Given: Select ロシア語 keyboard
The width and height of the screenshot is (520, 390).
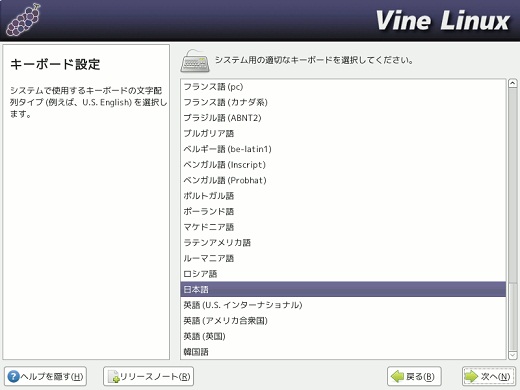Looking at the screenshot, I should click(343, 274).
